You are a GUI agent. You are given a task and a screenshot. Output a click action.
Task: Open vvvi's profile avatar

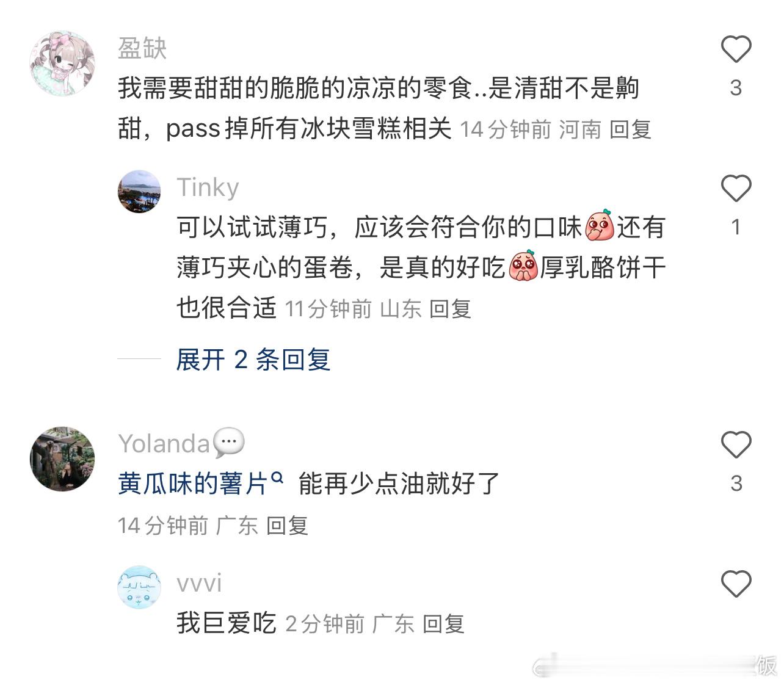(139, 587)
